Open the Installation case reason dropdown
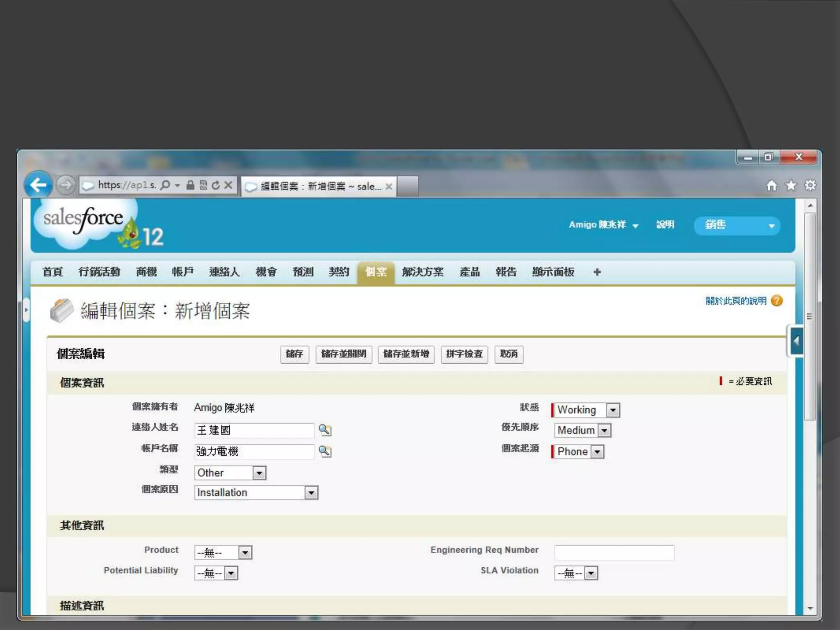 coord(311,492)
